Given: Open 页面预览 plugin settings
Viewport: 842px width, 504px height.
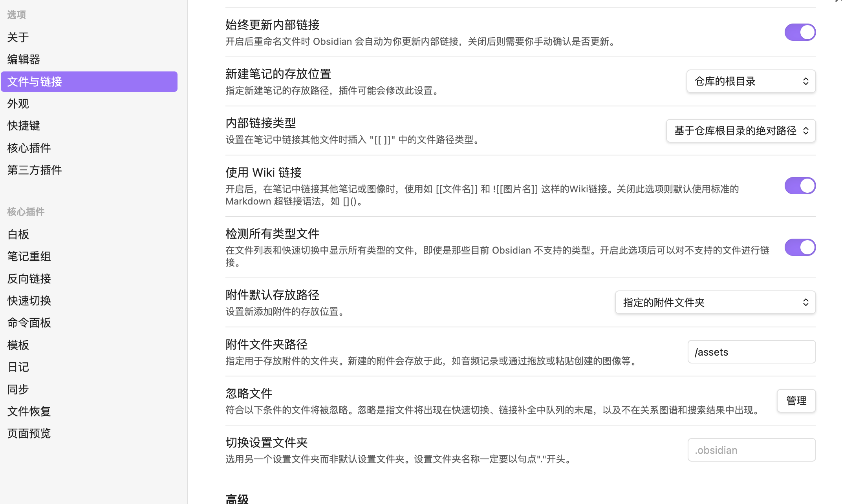Looking at the screenshot, I should point(89,433).
